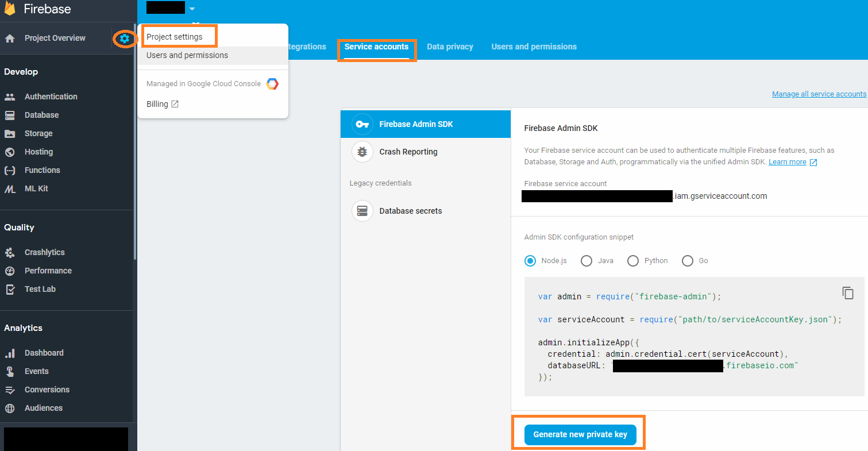Image resolution: width=868 pixels, height=451 pixels.
Task: Open Events in the sidebar
Action: [x=37, y=371]
